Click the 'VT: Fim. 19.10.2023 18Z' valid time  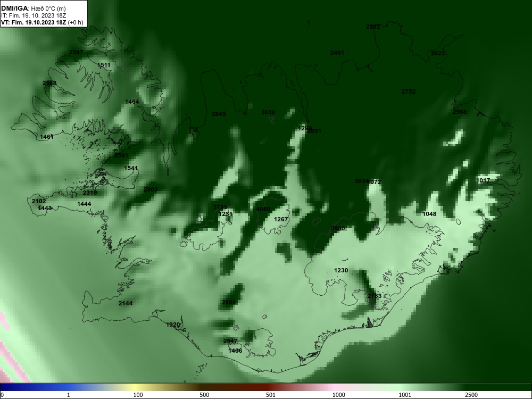[34, 23]
